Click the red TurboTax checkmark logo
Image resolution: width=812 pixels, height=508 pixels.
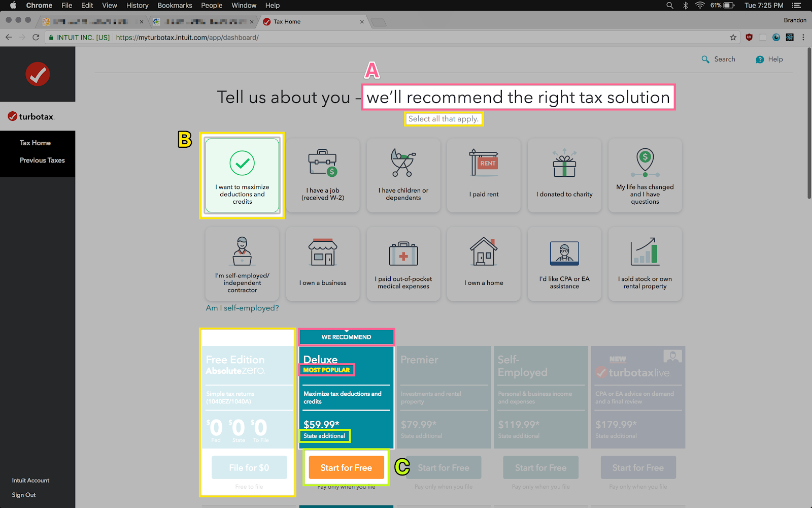tap(38, 74)
